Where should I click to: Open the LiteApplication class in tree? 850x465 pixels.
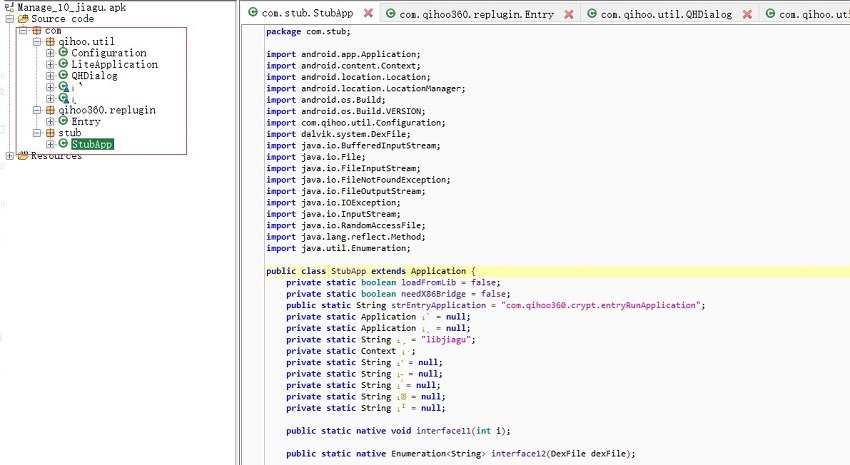click(114, 64)
